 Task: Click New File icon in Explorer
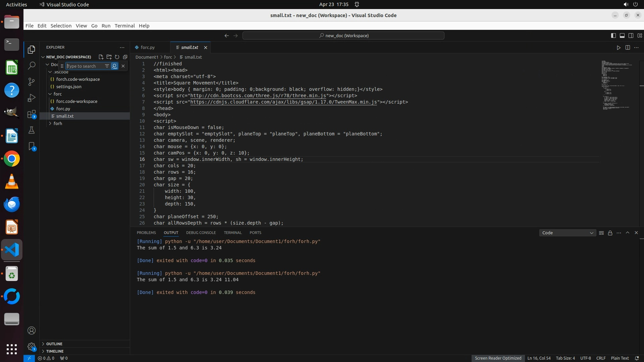tap(101, 57)
